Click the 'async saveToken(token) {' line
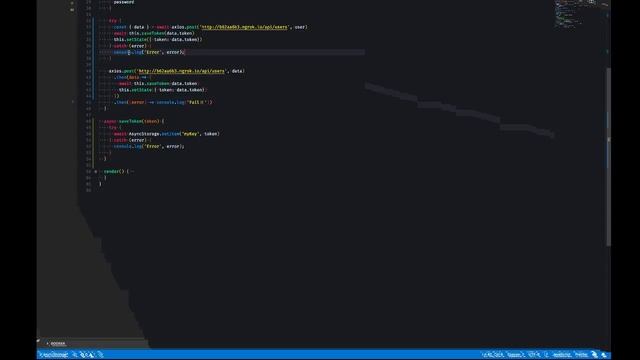The width and height of the screenshot is (640, 360). click(134, 121)
